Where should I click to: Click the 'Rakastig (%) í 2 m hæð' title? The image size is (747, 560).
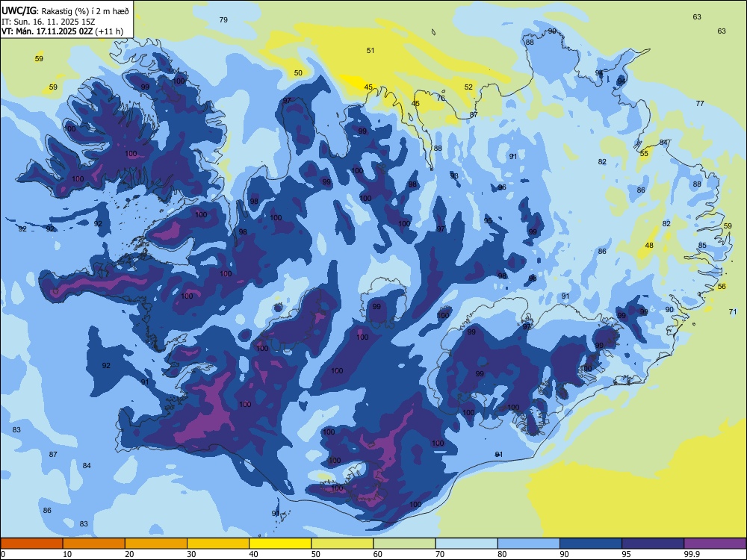[x=85, y=11]
